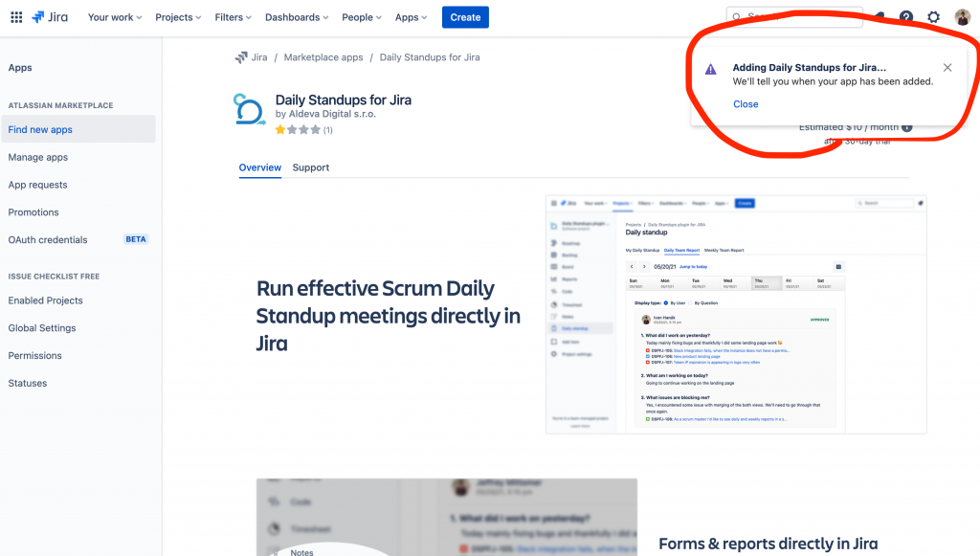
Task: Click the blue Create button
Action: [466, 17]
